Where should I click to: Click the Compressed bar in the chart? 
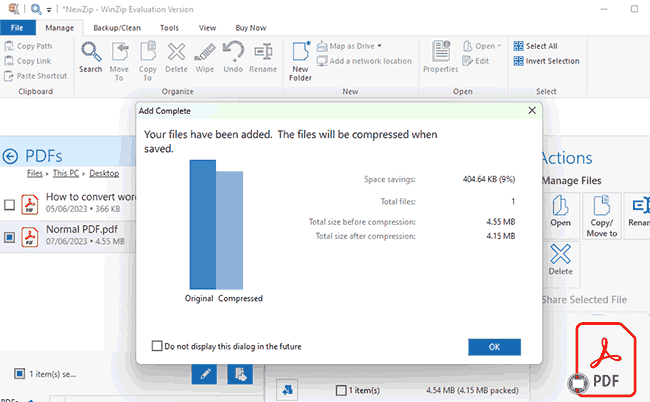230,230
